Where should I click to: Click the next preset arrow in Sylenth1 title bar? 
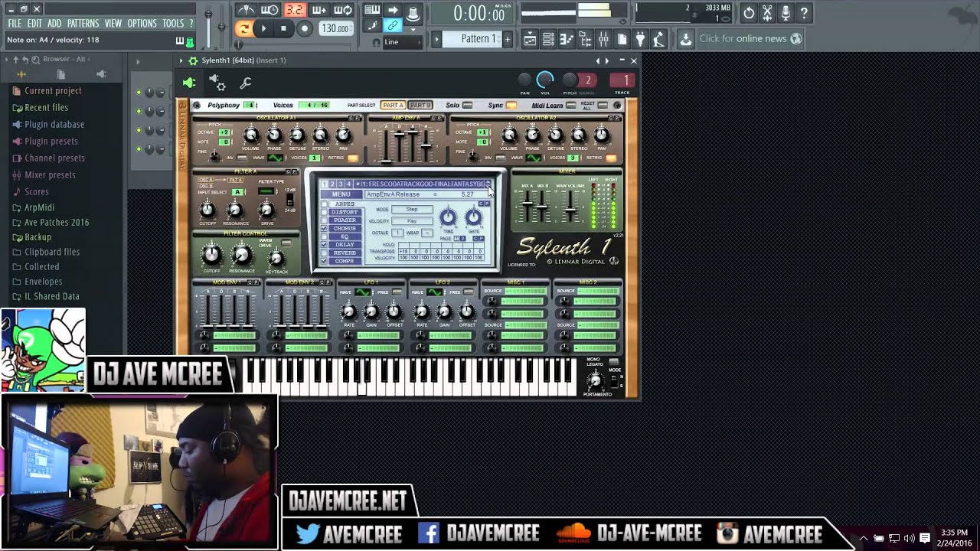click(x=607, y=60)
